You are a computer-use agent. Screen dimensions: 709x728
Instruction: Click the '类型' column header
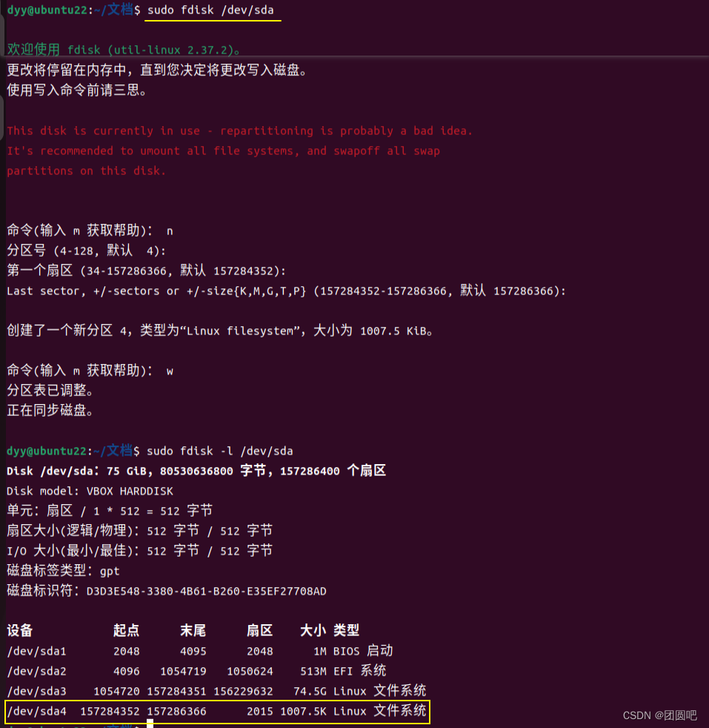tap(346, 630)
